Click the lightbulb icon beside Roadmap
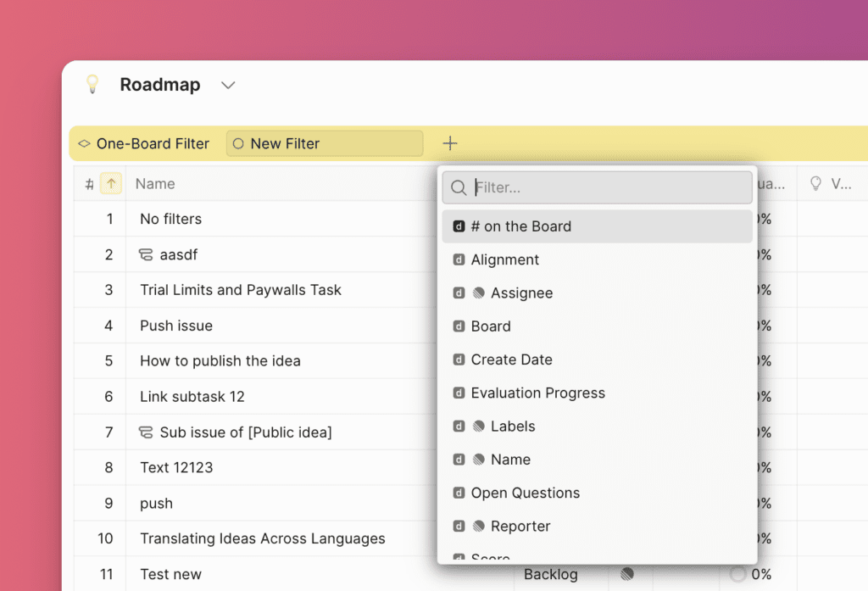 (92, 85)
